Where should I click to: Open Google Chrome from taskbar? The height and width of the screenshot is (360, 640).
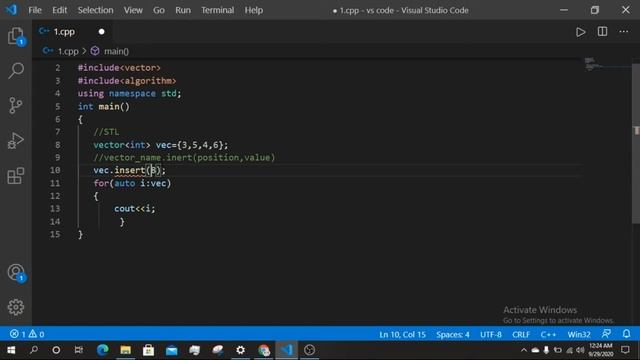coord(264,350)
